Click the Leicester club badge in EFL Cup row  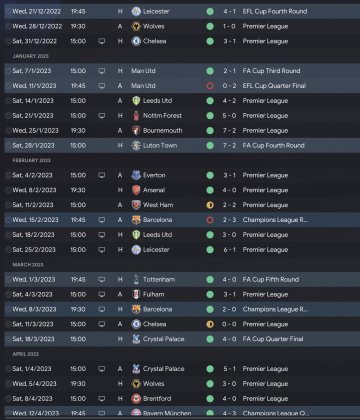(x=136, y=11)
